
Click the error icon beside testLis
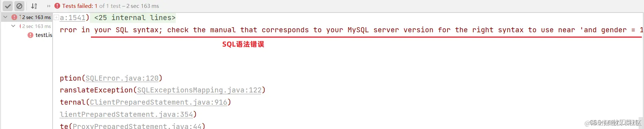pos(30,35)
